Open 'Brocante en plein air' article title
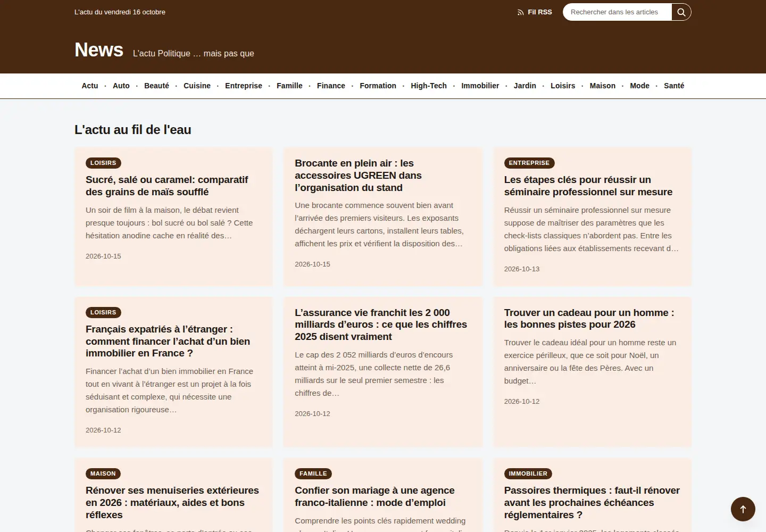Viewport: 766px width, 532px height. click(359, 176)
